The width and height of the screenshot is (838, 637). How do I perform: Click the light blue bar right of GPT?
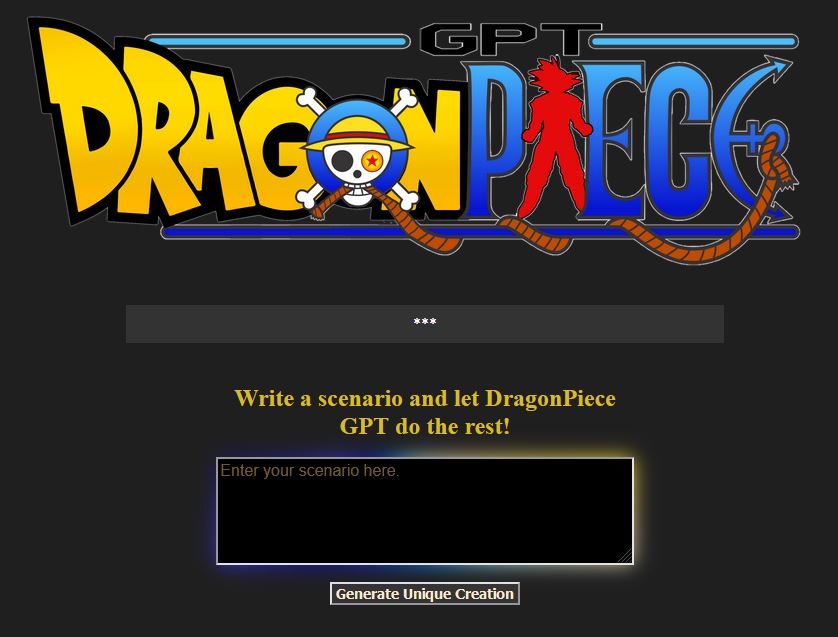[695, 41]
